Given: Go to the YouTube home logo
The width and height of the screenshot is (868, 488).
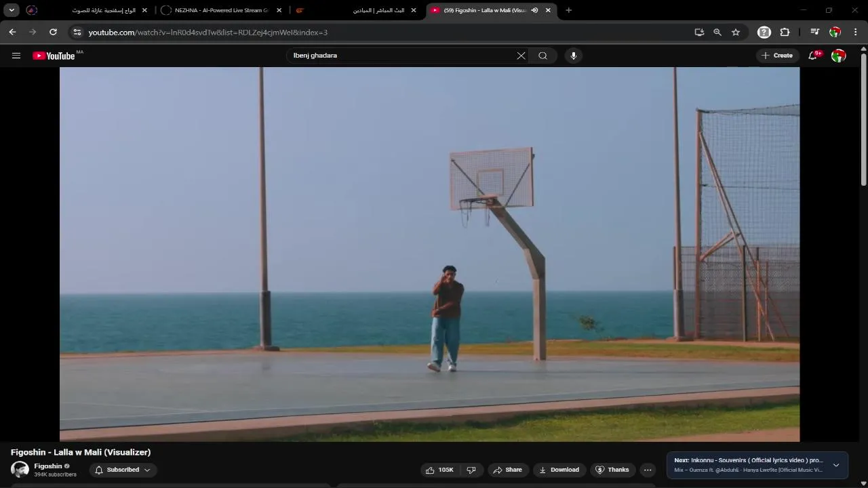Looking at the screenshot, I should [x=54, y=56].
